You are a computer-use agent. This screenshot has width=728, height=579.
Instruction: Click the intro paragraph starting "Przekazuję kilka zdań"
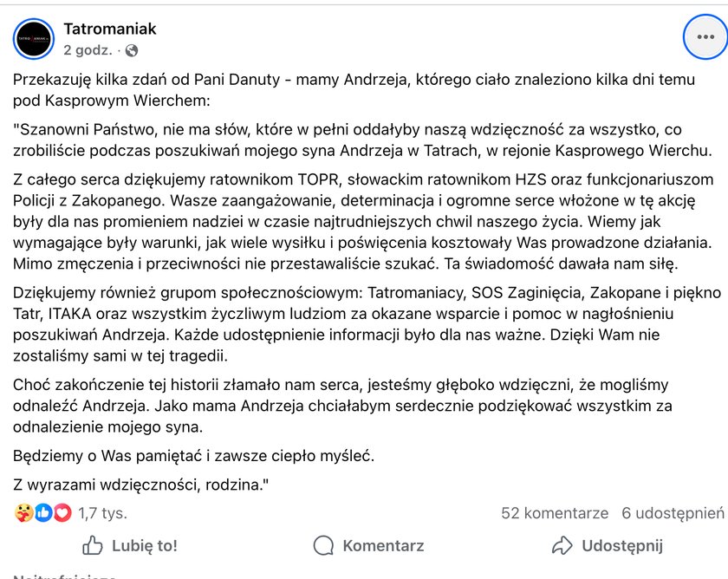(x=347, y=89)
